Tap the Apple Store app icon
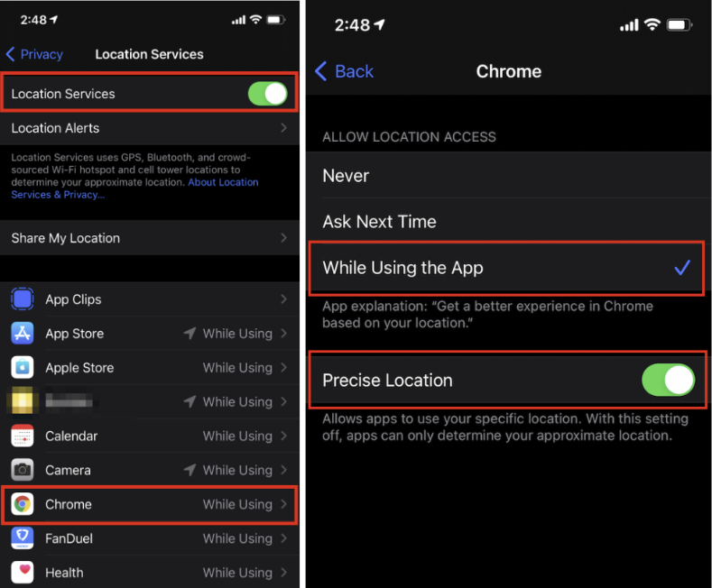This screenshot has height=588, width=712. (23, 368)
